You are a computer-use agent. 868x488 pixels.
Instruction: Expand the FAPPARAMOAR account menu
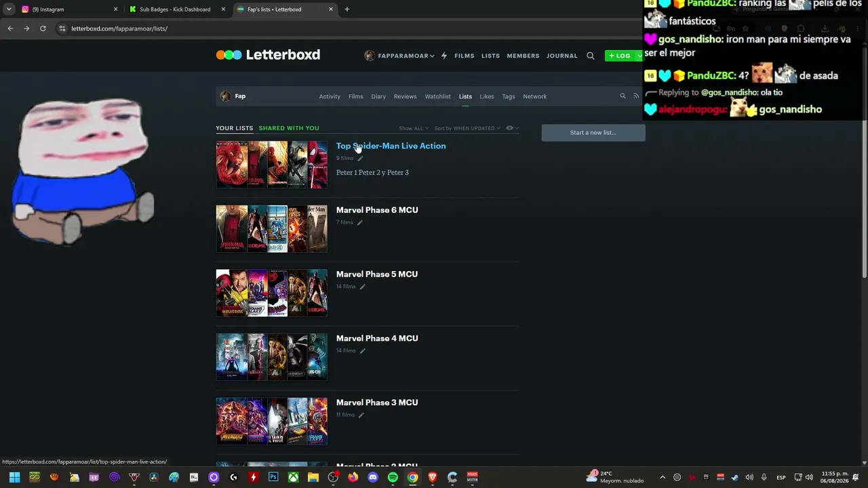pos(399,56)
